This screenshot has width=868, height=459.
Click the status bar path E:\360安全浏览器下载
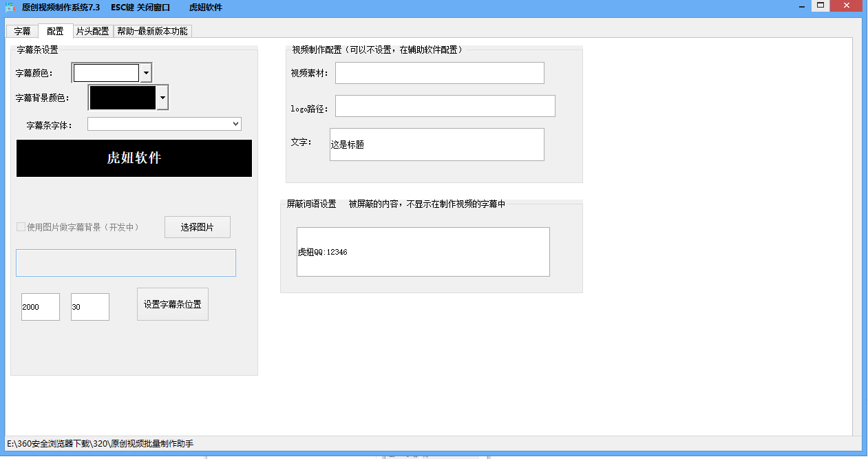pyautogui.click(x=100, y=444)
